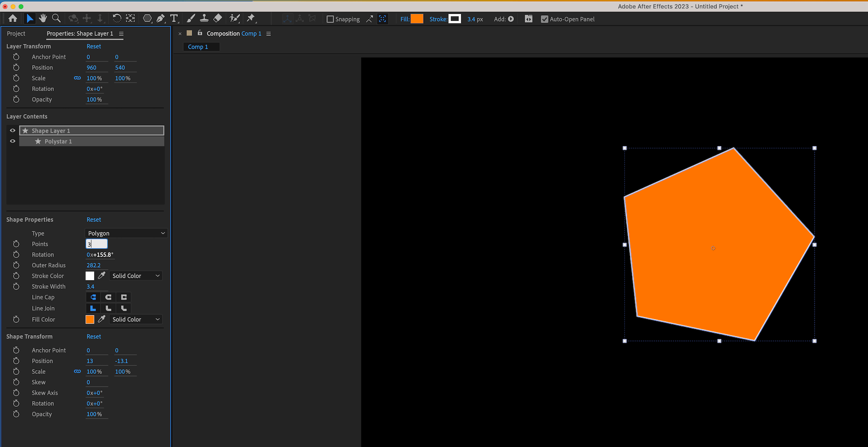Hide the Polystar 1 shape
The height and width of the screenshot is (447, 868).
pyautogui.click(x=12, y=141)
